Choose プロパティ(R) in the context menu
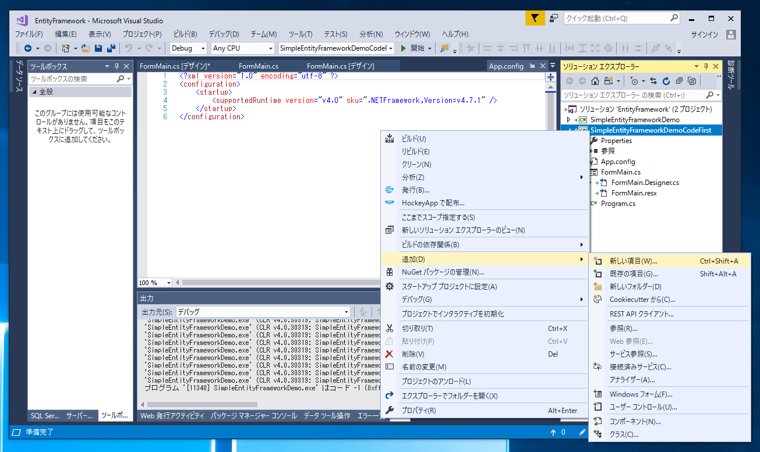Screen dimensions: 760x452 485,410
